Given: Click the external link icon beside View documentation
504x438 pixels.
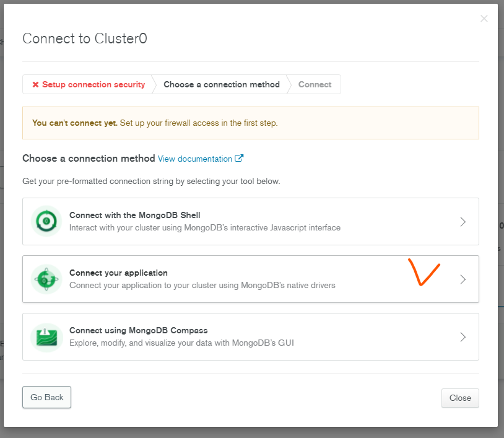Looking at the screenshot, I should pyautogui.click(x=239, y=159).
